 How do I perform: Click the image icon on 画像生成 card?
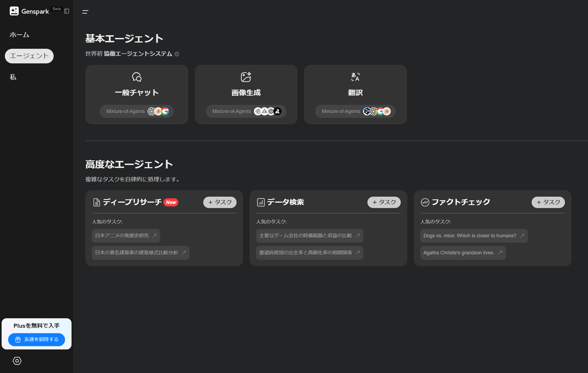point(246,77)
